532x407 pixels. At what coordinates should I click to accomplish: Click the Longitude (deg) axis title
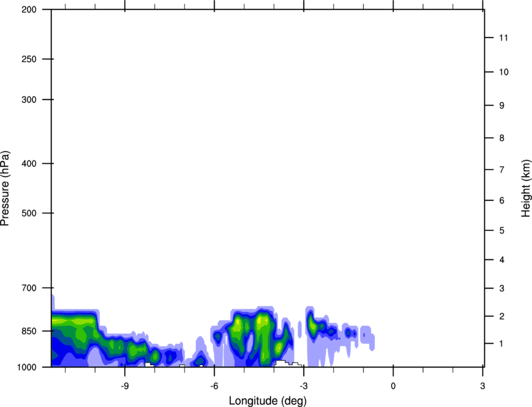click(x=267, y=400)
